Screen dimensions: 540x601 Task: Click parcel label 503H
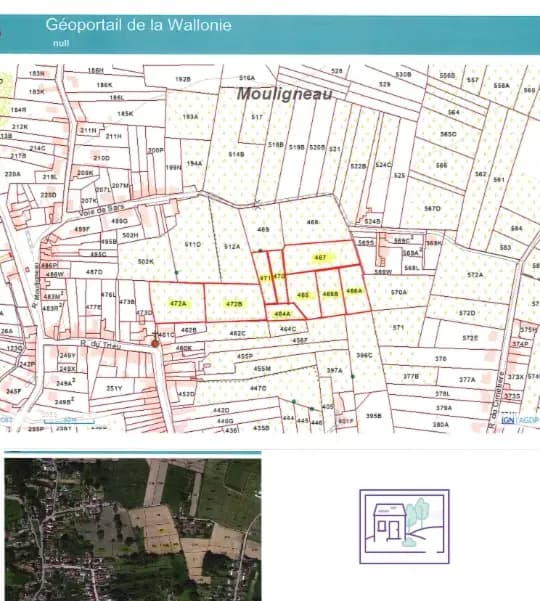tap(130, 235)
